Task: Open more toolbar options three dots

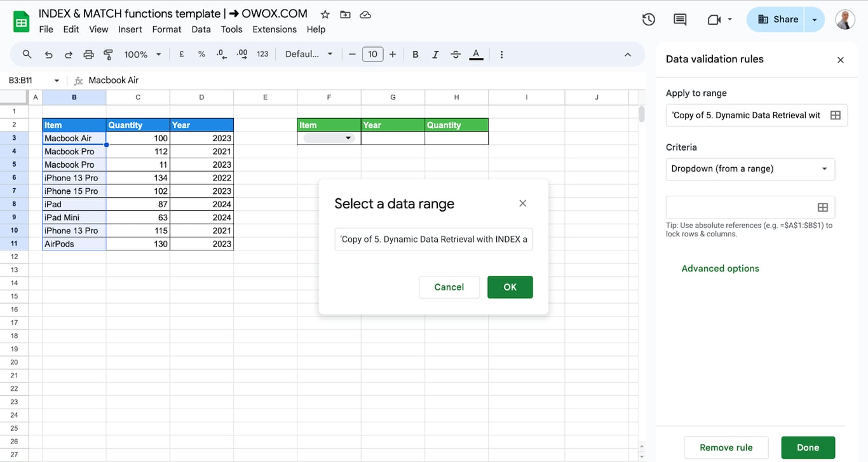Action: click(x=501, y=55)
